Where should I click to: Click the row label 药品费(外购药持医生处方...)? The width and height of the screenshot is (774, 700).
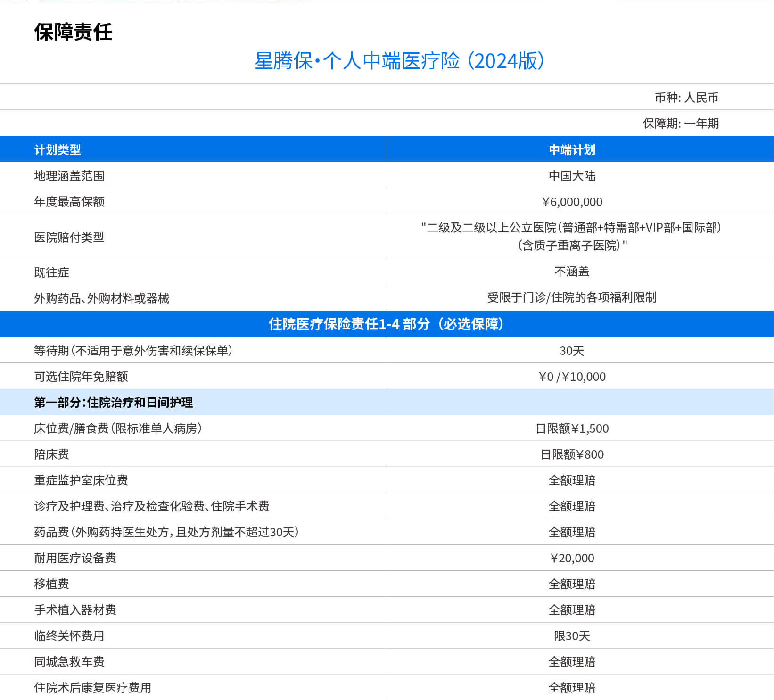point(166,532)
